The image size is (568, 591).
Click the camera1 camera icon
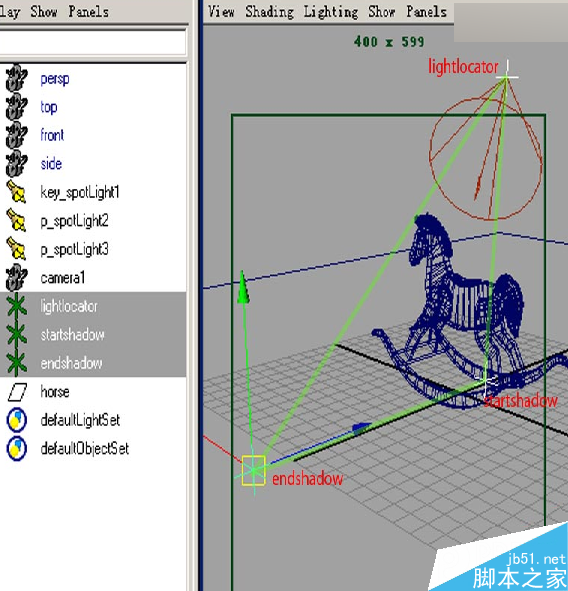point(16,278)
